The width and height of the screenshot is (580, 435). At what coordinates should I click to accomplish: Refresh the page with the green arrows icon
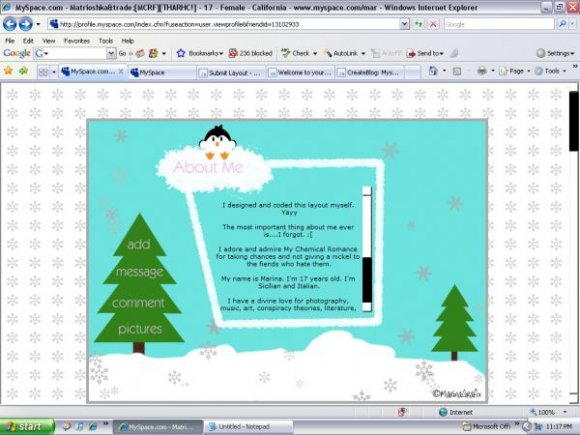click(x=418, y=24)
